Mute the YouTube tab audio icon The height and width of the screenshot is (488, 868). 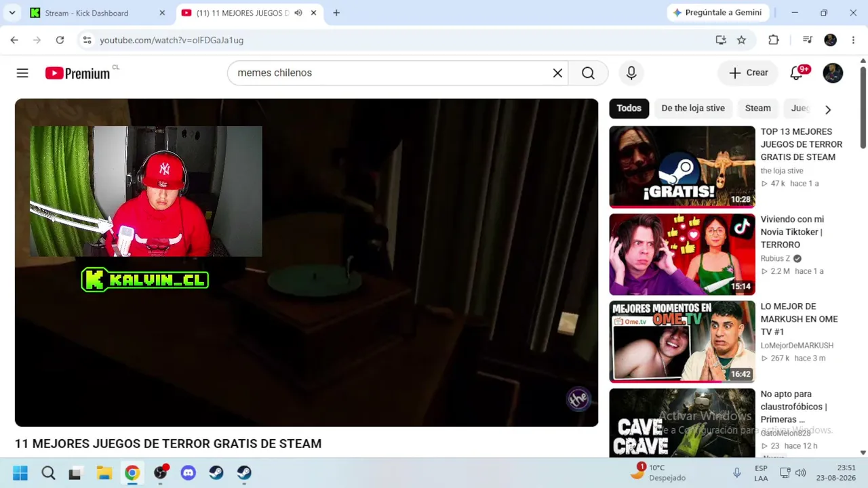tap(298, 13)
